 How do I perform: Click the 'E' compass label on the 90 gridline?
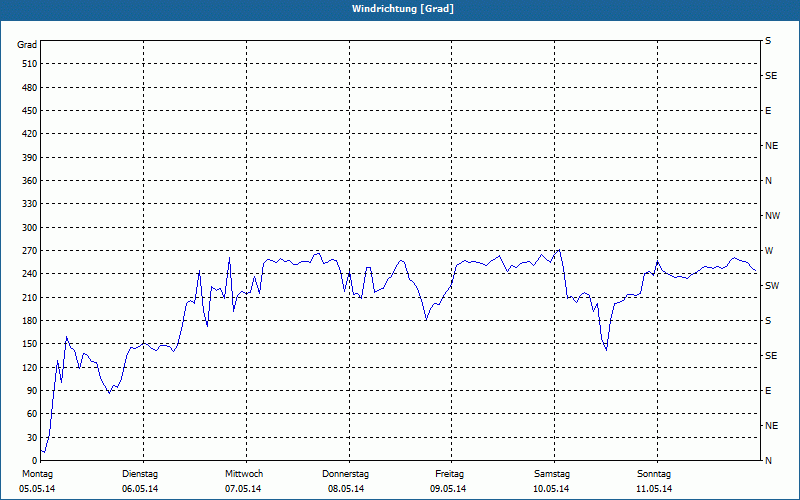(x=768, y=391)
